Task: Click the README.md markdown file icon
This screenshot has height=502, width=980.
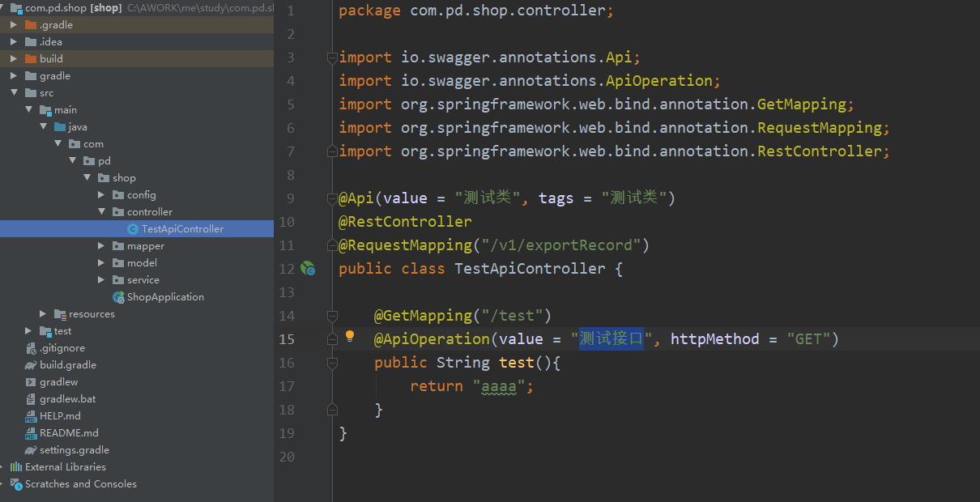Action: coord(31,433)
